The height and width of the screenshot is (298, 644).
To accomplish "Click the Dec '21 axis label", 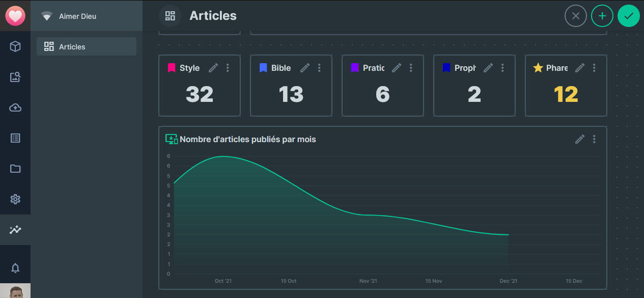I will pos(509,281).
